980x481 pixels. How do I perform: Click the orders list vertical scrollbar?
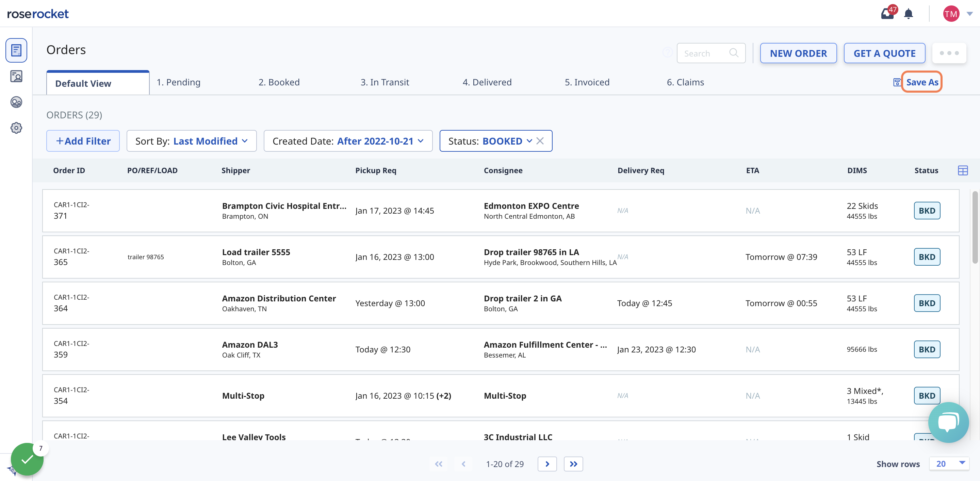tap(975, 227)
